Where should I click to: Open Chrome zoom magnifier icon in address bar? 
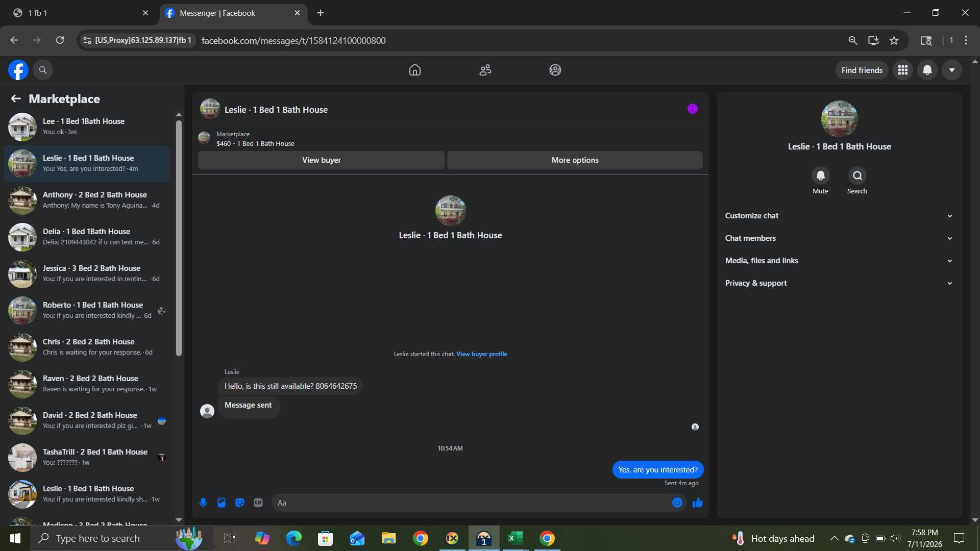click(x=853, y=40)
